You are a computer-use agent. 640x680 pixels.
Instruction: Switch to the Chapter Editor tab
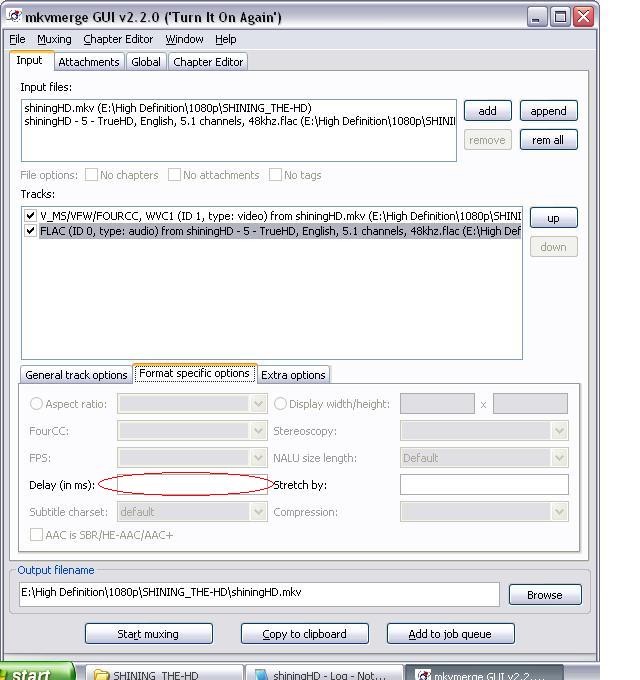[208, 62]
